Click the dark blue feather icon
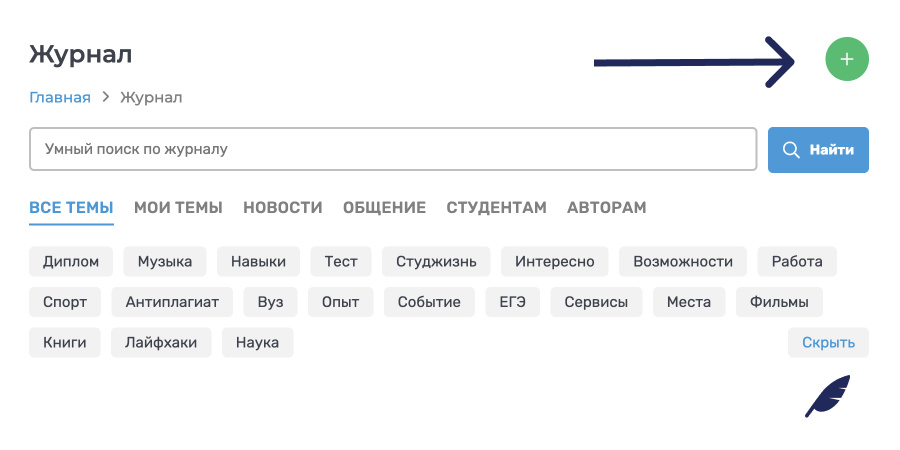 [x=828, y=396]
